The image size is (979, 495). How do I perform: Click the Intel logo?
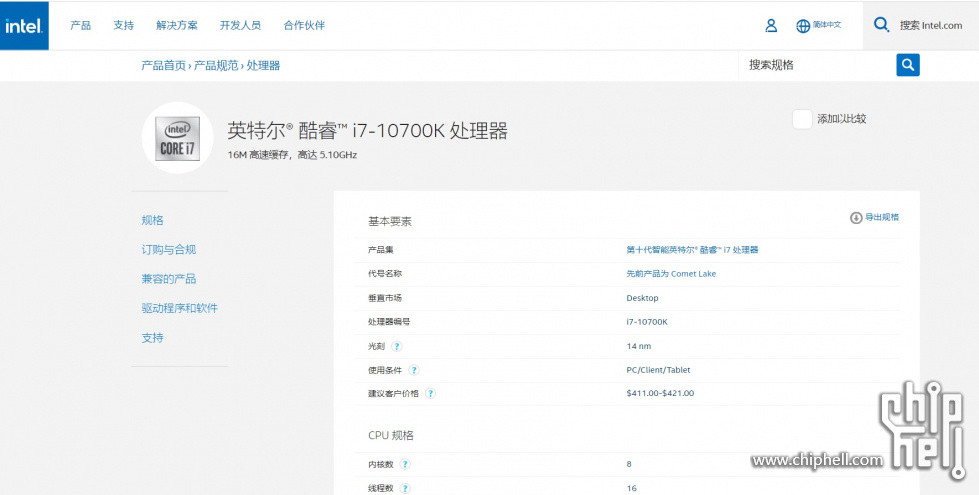pos(24,26)
